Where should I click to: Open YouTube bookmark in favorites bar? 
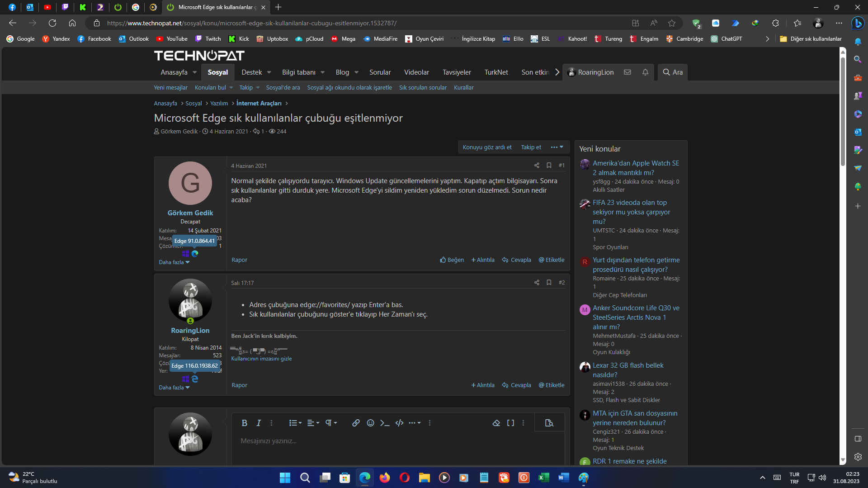[x=171, y=39]
